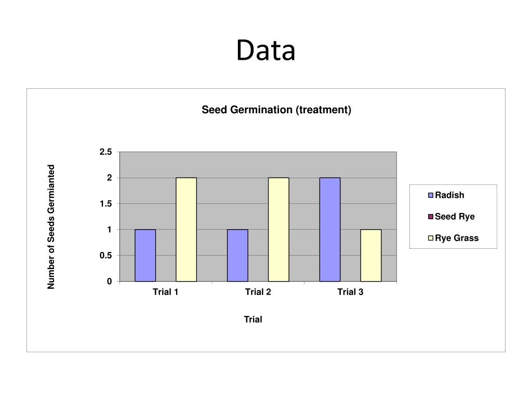Click the Trial 3 Rye Grass bar

(371, 256)
